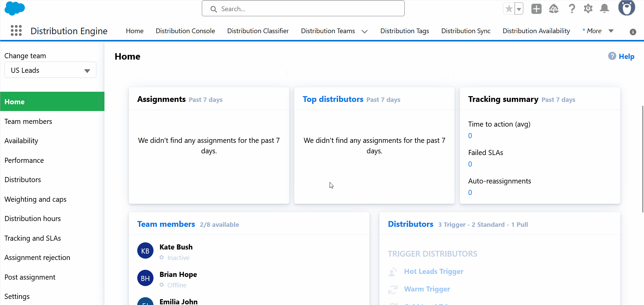This screenshot has height=305, width=644.
Task: Click the Time to action value 0
Action: (470, 136)
